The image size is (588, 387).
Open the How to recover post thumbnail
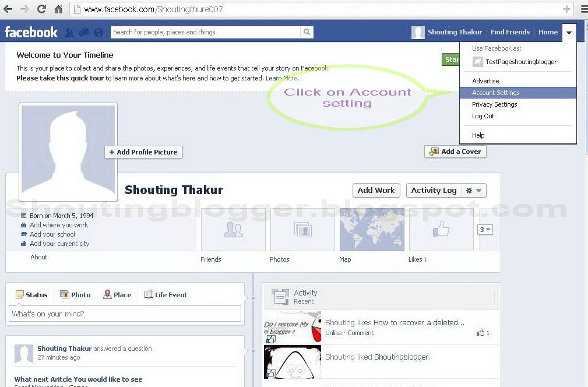(293, 327)
